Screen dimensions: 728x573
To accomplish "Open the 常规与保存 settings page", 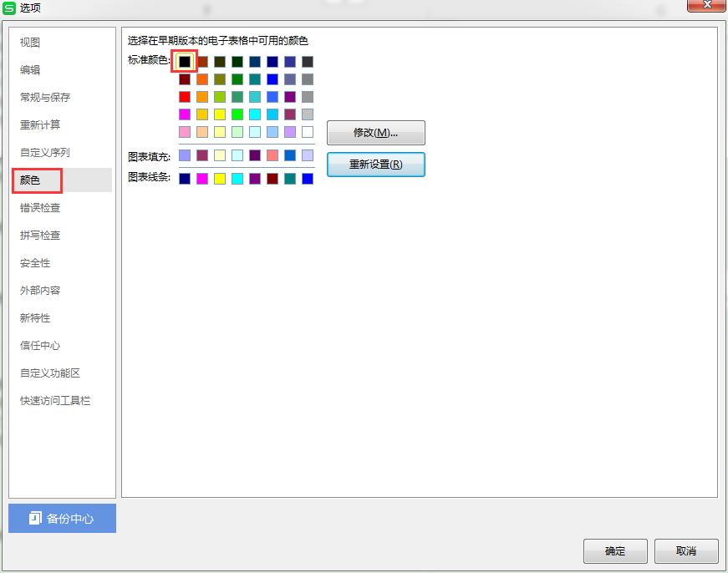I will pyautogui.click(x=45, y=98).
